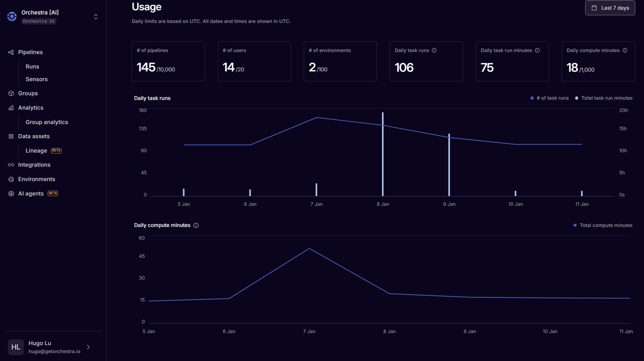This screenshot has width=644, height=361.
Task: Open Lineage beta page
Action: point(36,151)
